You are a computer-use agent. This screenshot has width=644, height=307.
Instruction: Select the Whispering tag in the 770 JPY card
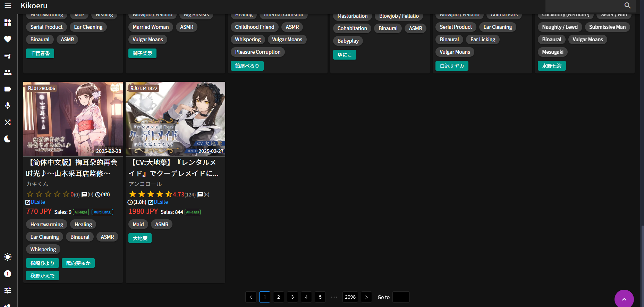(43, 249)
